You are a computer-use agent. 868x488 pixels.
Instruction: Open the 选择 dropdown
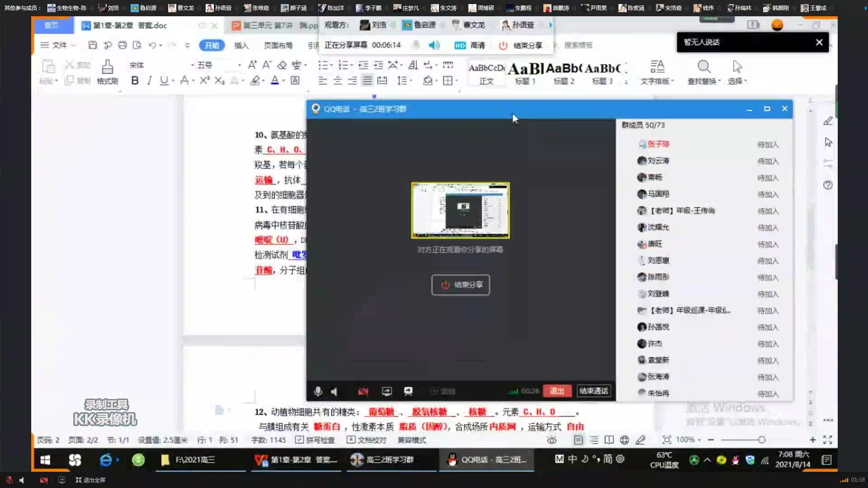(737, 72)
